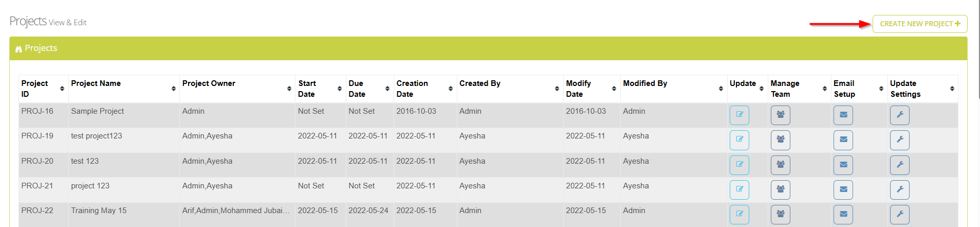Click the wrench icon for PROJ-22
The height and width of the screenshot is (227, 980).
point(899,214)
